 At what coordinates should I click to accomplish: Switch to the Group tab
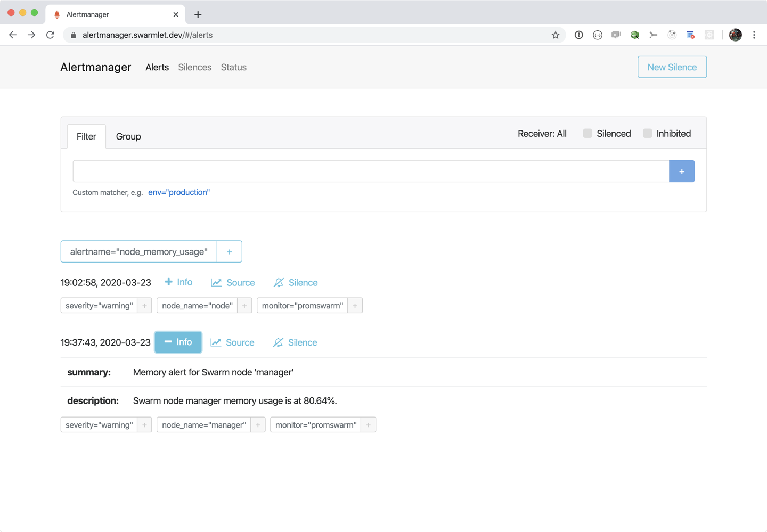(128, 137)
